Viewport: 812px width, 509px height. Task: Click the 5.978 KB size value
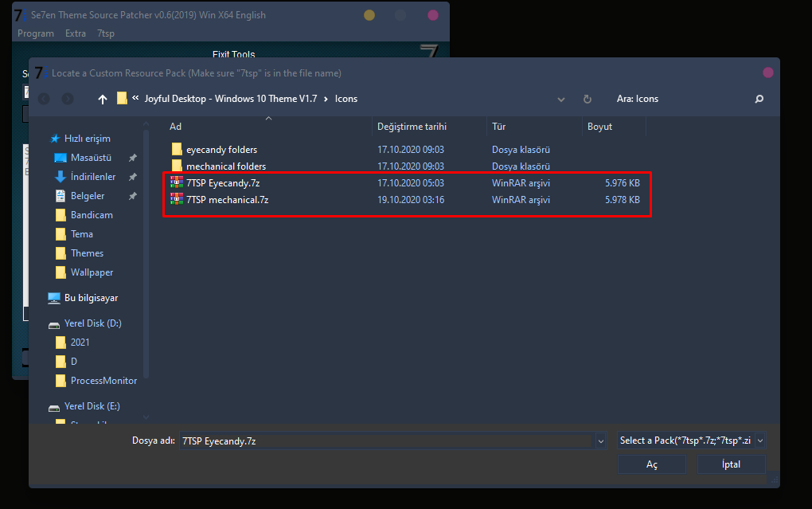[x=622, y=200]
